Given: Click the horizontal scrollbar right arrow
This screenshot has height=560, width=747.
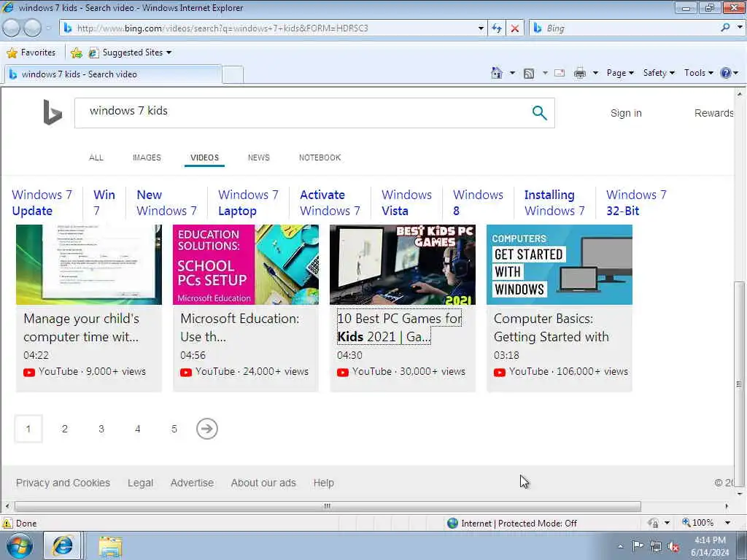Looking at the screenshot, I should pos(727,506).
